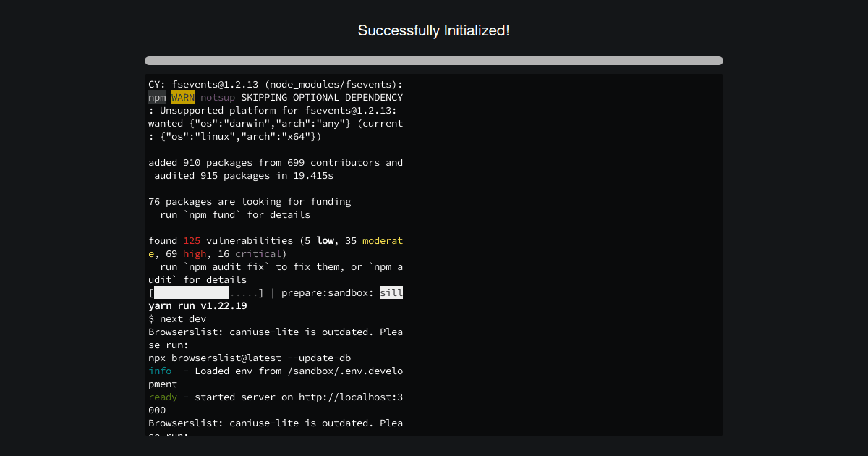The height and width of the screenshot is (456, 868).
Task: Click the highlighted npm label
Action: coord(156,97)
